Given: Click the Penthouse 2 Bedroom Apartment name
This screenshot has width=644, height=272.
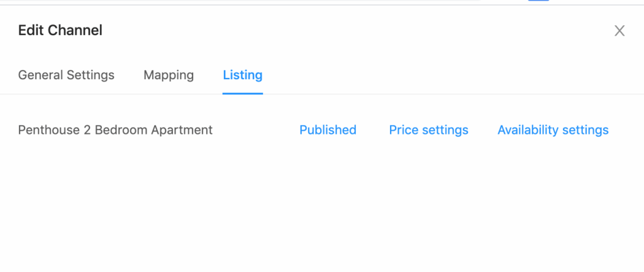Looking at the screenshot, I should pos(115,130).
